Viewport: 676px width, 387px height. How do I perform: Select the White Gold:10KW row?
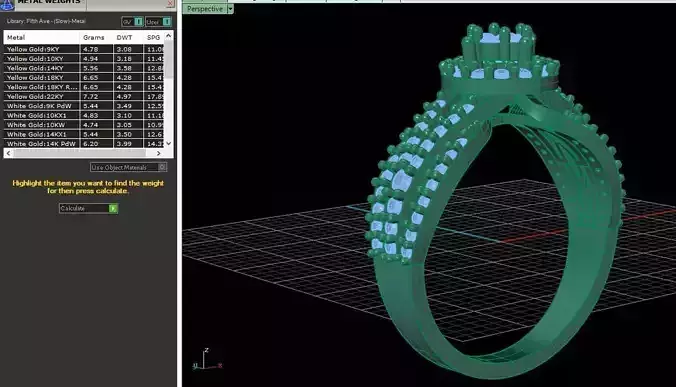pos(84,125)
